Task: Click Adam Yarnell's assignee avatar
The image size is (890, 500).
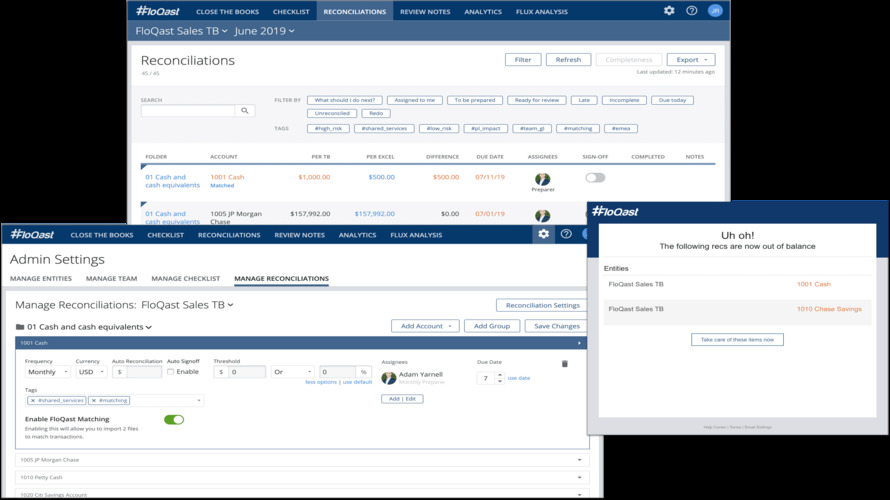Action: coord(389,378)
